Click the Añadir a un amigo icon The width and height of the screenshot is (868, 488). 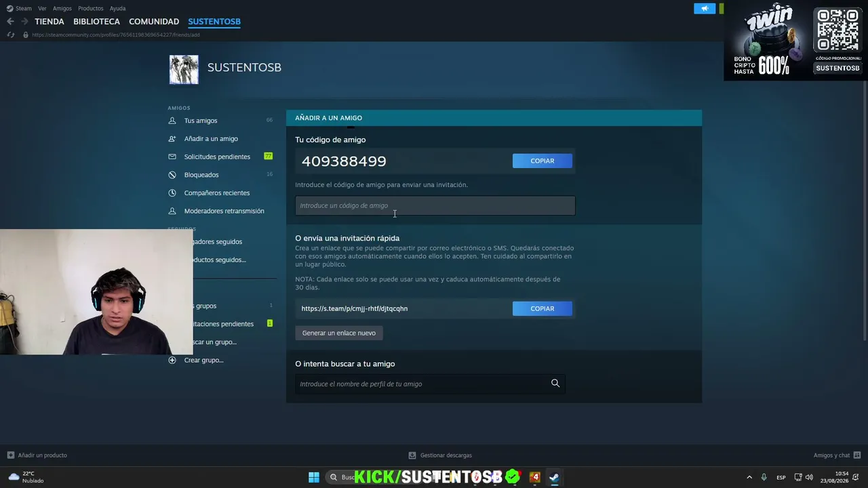pyautogui.click(x=172, y=138)
